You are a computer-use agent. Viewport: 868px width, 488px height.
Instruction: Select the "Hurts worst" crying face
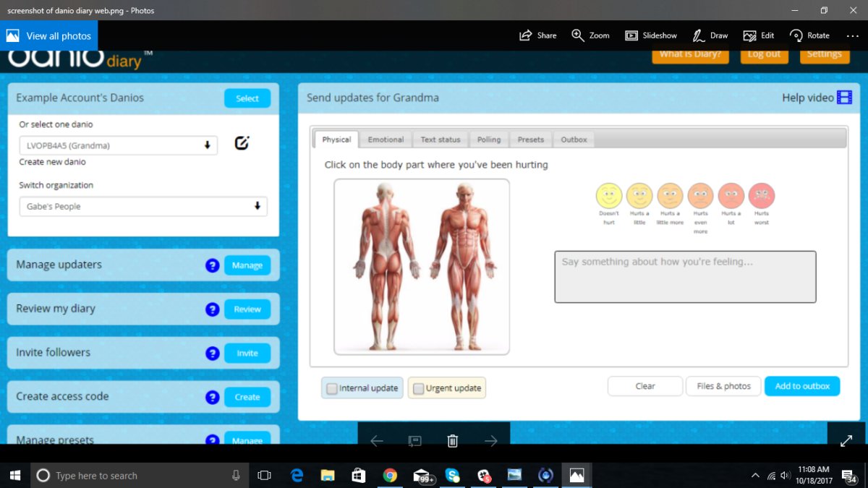762,195
